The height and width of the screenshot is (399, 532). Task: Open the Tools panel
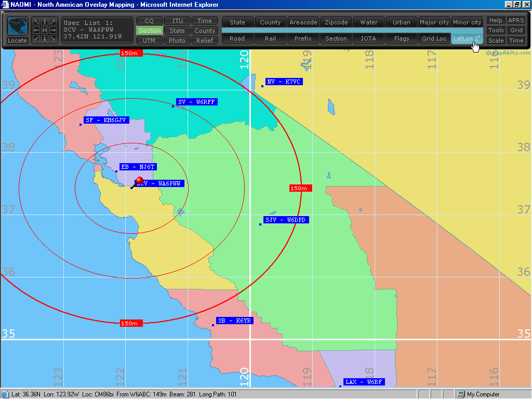(x=496, y=31)
